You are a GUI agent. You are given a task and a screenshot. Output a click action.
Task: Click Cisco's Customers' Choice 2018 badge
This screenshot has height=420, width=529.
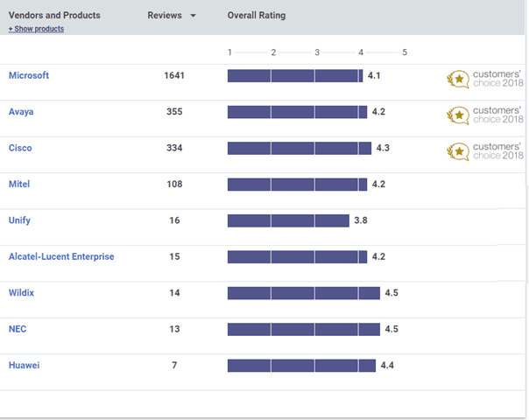485,150
